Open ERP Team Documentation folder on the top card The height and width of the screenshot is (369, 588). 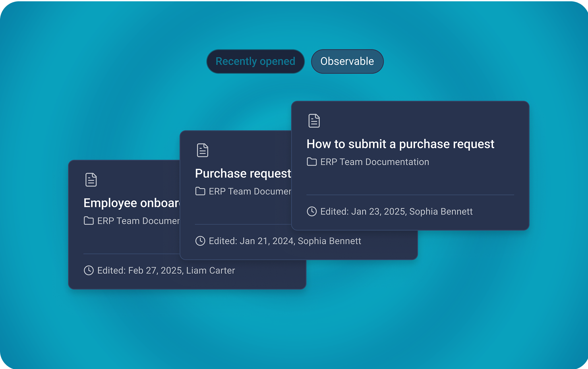tap(374, 162)
